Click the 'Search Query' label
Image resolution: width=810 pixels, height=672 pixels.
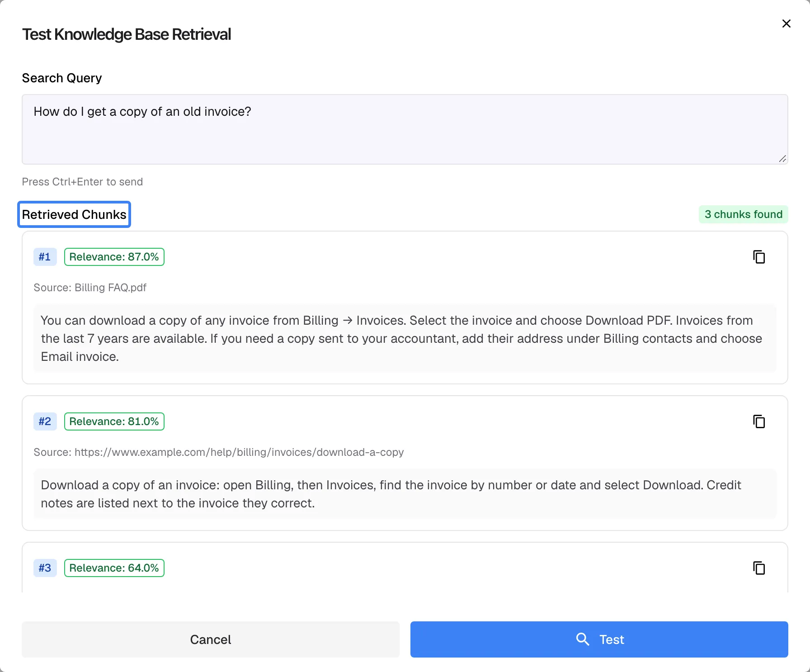point(62,78)
